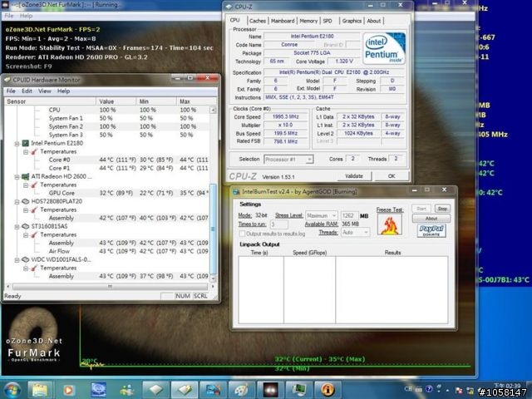
Task: Switch to FurMark via dark taskbar icon
Action: (x=270, y=390)
